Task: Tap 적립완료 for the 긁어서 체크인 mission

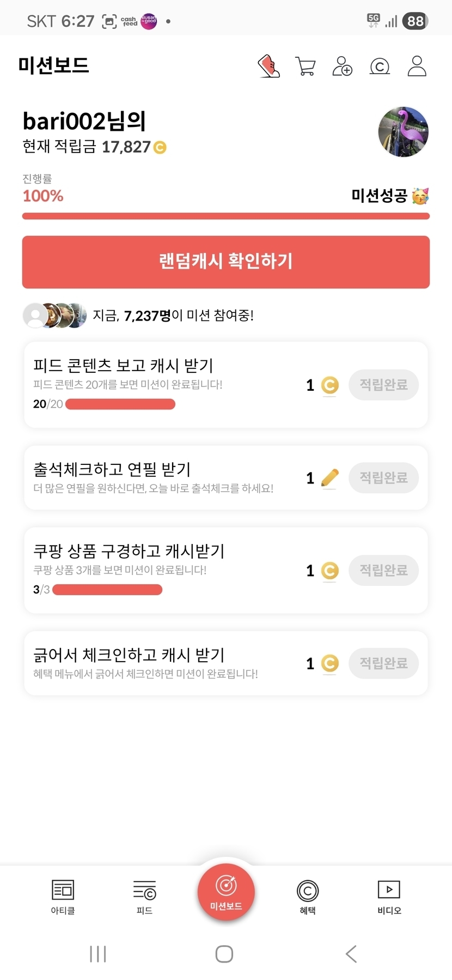Action: (383, 663)
